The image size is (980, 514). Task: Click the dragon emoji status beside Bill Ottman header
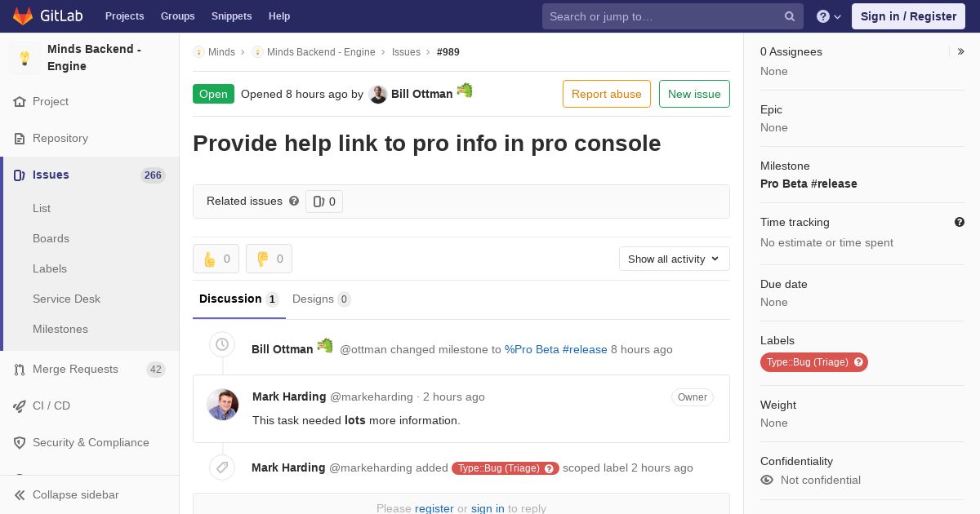(x=465, y=91)
